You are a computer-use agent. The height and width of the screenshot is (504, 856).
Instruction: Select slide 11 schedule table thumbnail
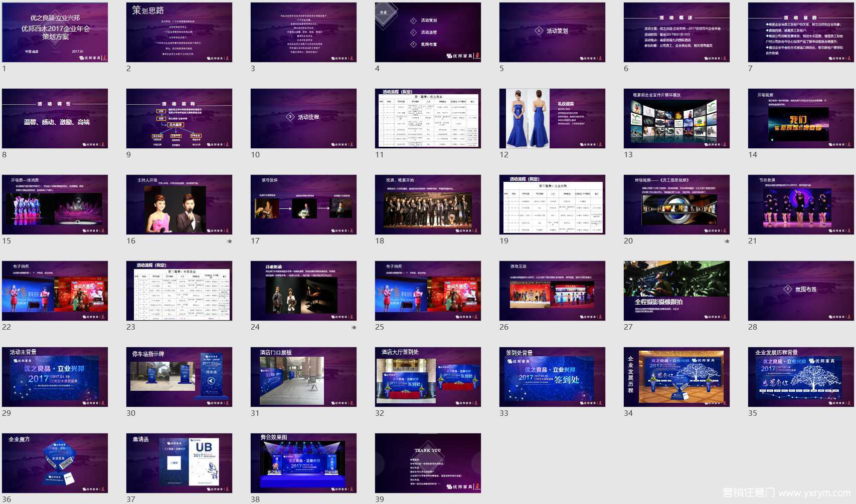coord(428,118)
